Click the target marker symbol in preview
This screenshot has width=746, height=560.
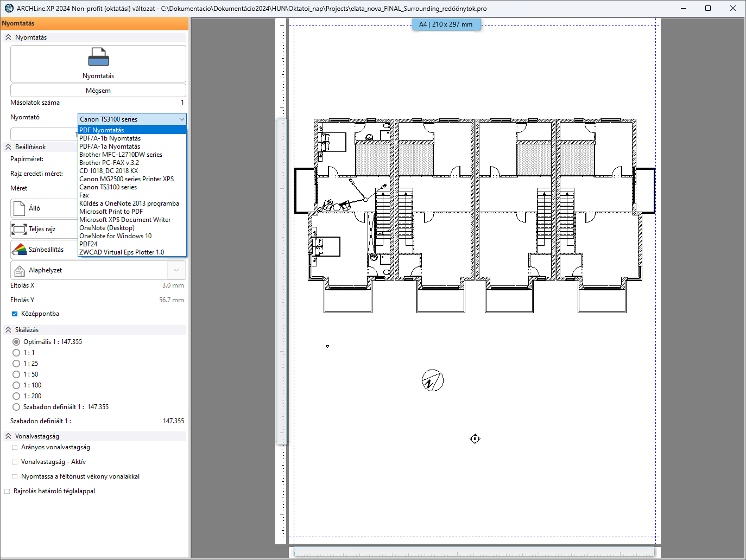point(475,438)
